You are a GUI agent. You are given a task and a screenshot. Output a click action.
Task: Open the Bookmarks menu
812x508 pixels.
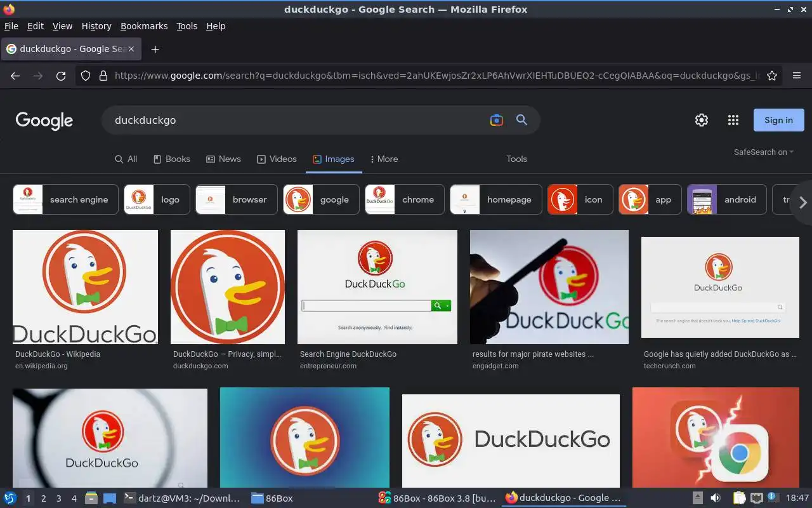click(144, 26)
